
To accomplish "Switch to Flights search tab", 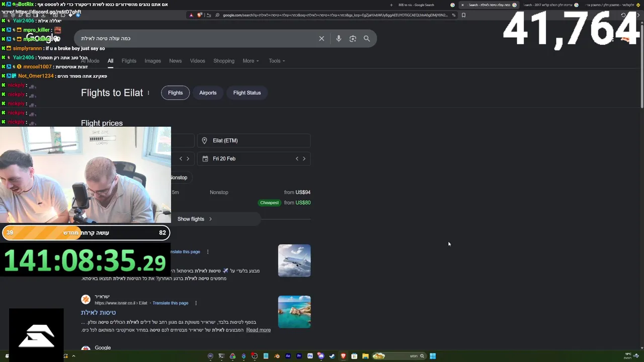I will 129,61.
